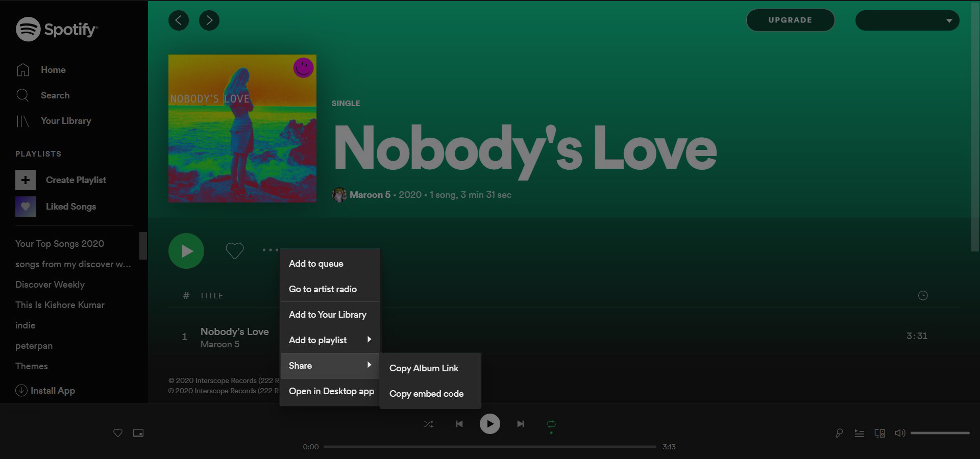
Task: Open connect to a device icon
Action: pyautogui.click(x=880, y=433)
